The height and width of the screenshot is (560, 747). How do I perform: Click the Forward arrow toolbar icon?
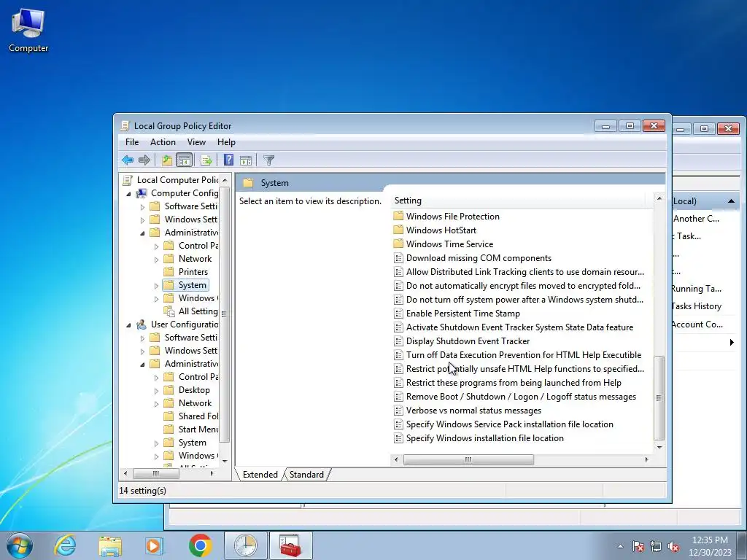144,160
